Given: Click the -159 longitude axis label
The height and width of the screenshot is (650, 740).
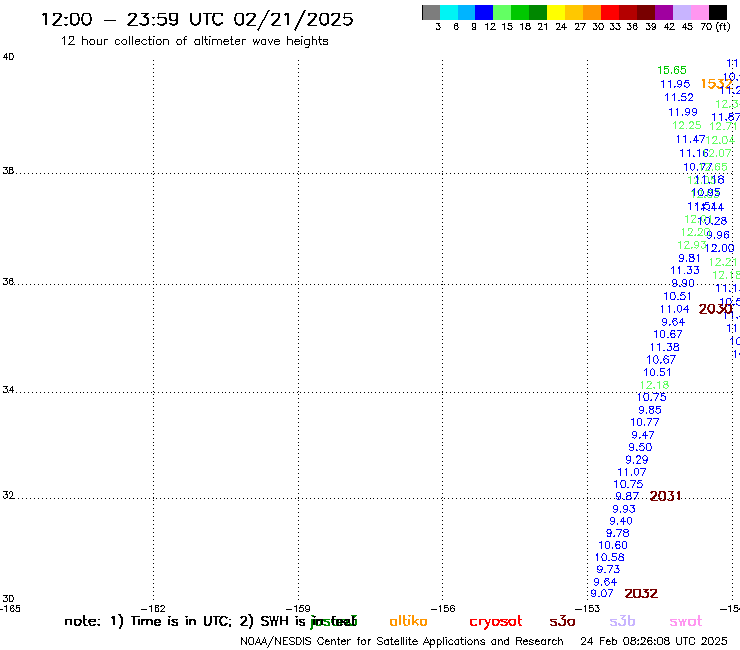Looking at the screenshot, I should [298, 609].
